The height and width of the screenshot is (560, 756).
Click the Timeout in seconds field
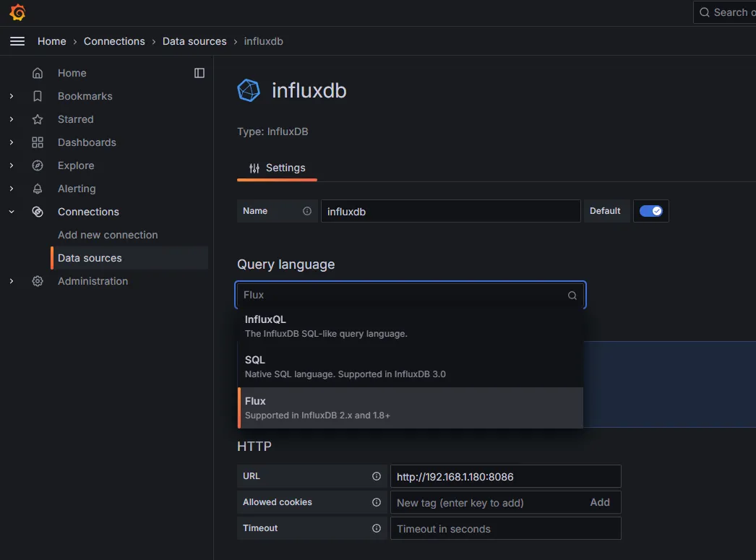(x=506, y=528)
